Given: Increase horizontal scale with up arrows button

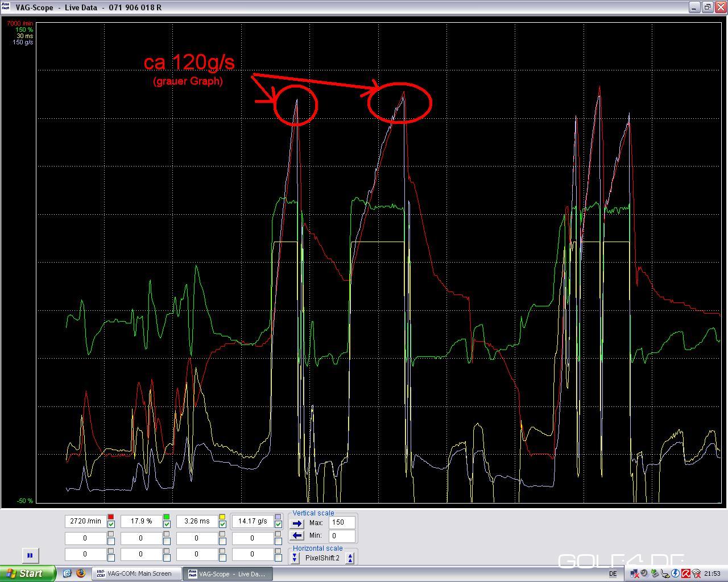Looking at the screenshot, I should coord(350,558).
